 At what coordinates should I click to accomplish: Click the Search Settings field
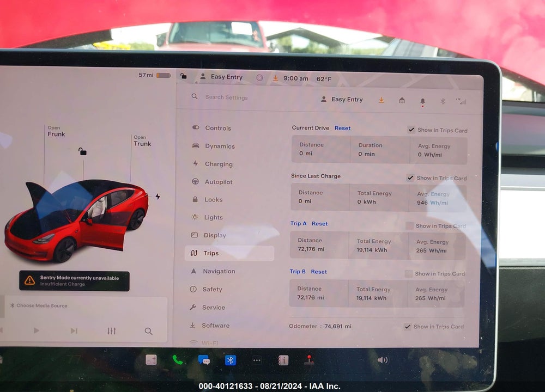coord(226,97)
